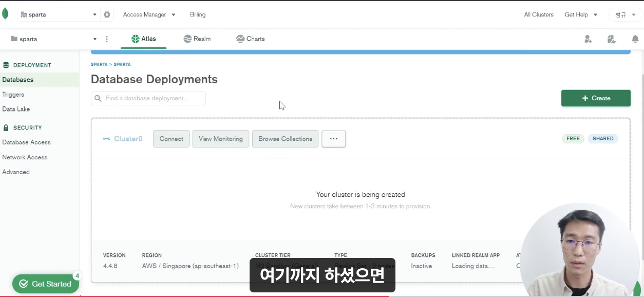Click the DEPLOYMENT section header
The height and width of the screenshot is (297, 644).
pos(32,65)
